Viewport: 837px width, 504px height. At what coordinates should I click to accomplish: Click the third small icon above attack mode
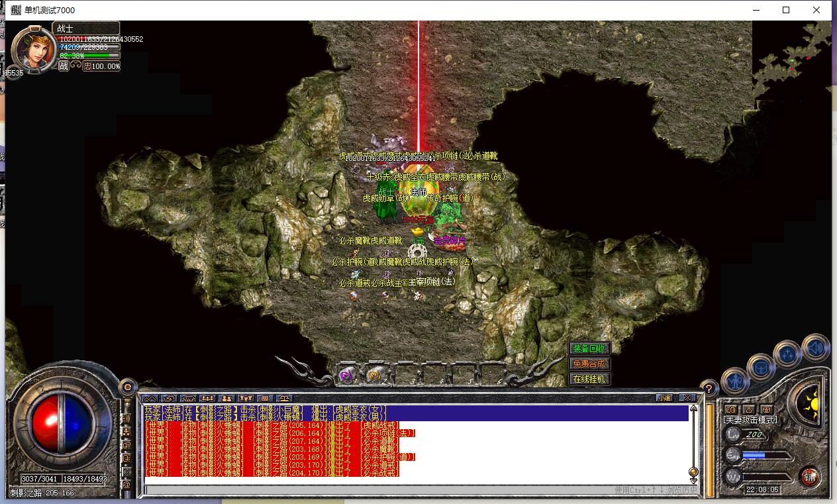[767, 410]
